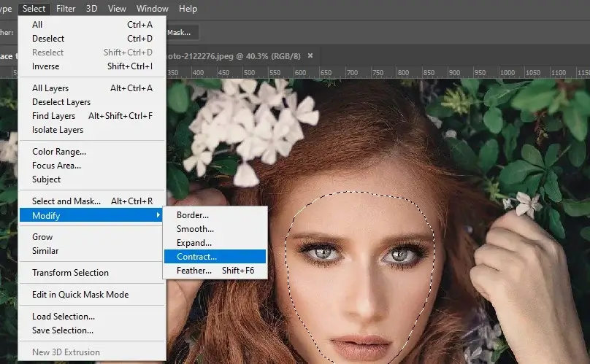Open Save Selection dialog
The image size is (590, 364).
point(92,330)
